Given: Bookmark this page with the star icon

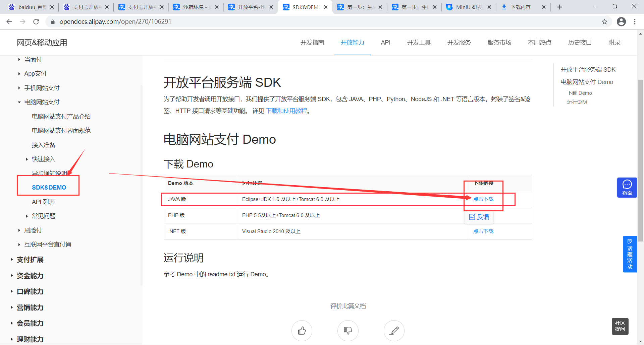Looking at the screenshot, I should click(x=604, y=22).
